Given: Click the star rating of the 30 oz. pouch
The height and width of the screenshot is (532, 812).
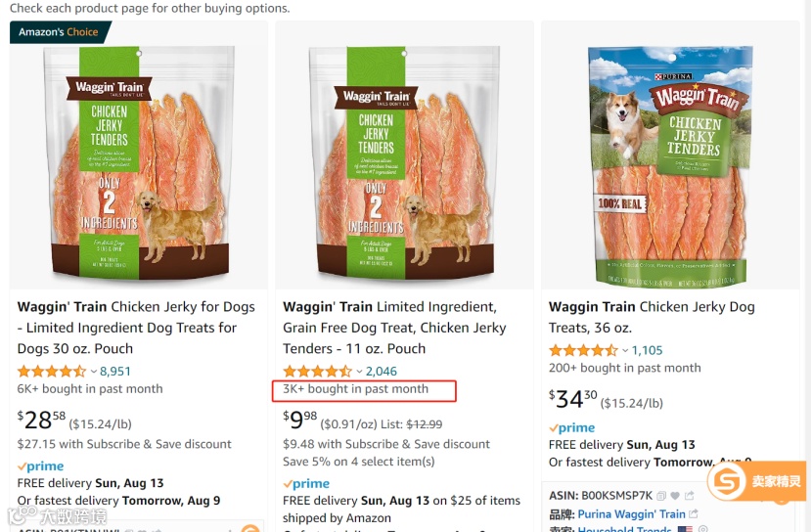Looking at the screenshot, I should pos(51,372).
